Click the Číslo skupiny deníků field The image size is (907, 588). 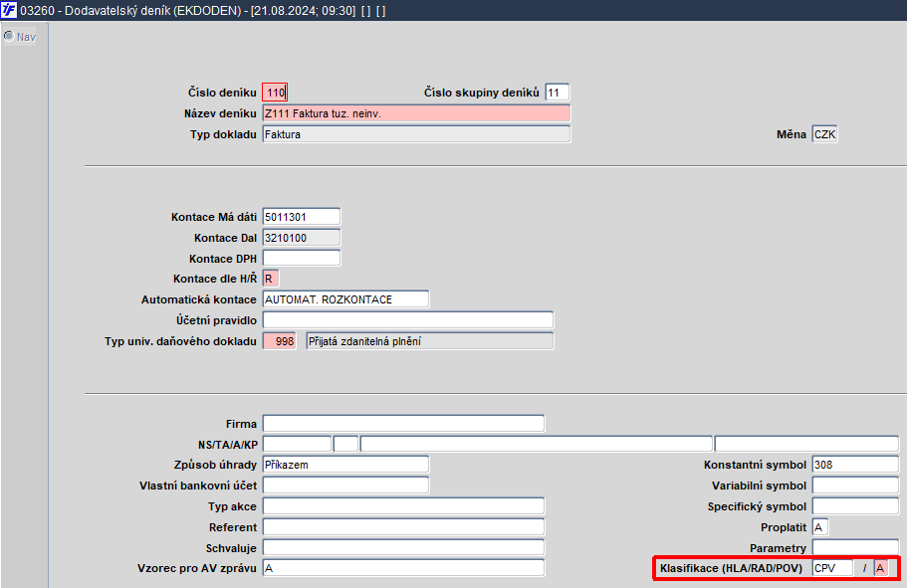tap(558, 93)
